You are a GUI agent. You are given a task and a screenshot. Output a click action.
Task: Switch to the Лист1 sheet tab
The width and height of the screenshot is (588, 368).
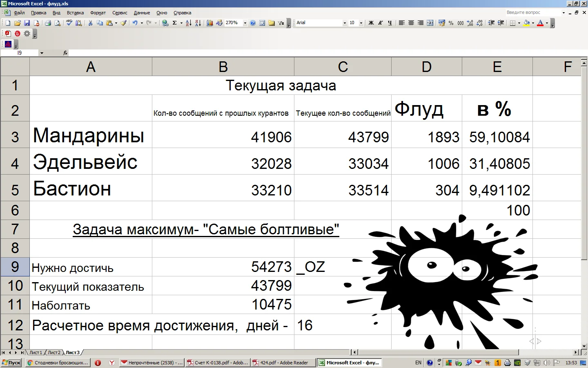[x=36, y=352]
